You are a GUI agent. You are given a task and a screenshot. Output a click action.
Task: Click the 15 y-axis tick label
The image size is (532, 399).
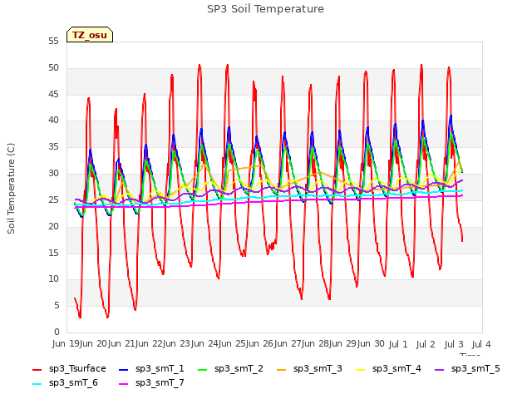tap(53, 253)
